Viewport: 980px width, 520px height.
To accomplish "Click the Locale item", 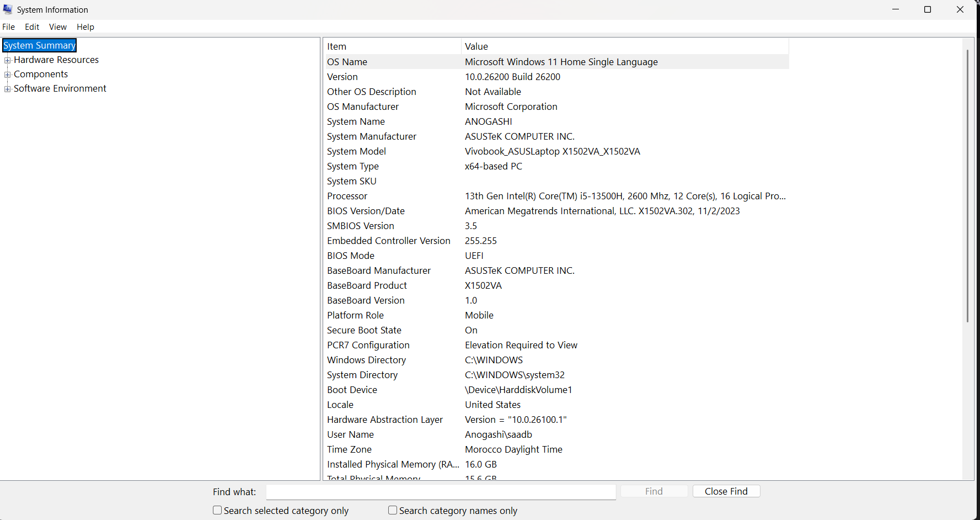I will coord(340,405).
